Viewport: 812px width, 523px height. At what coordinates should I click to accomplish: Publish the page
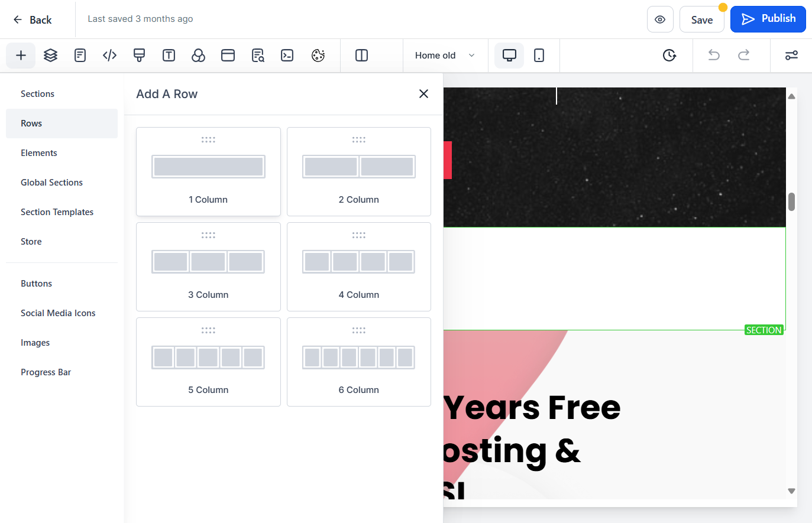click(768, 19)
